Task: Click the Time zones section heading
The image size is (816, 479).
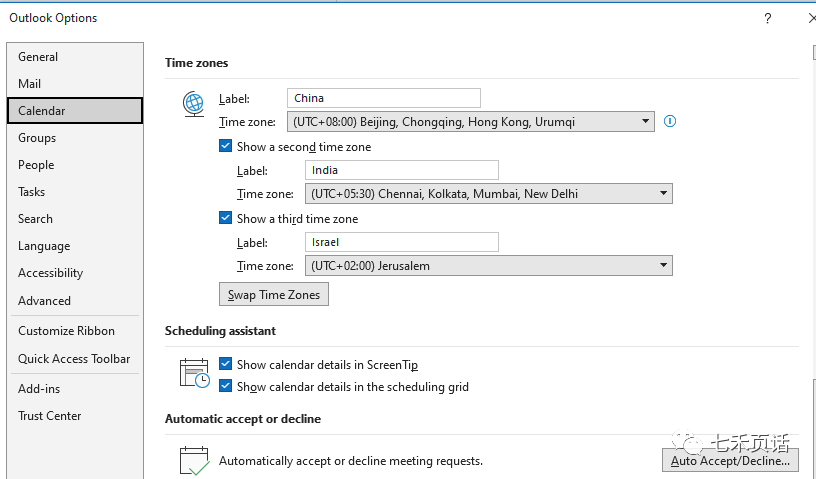Action: 197,63
